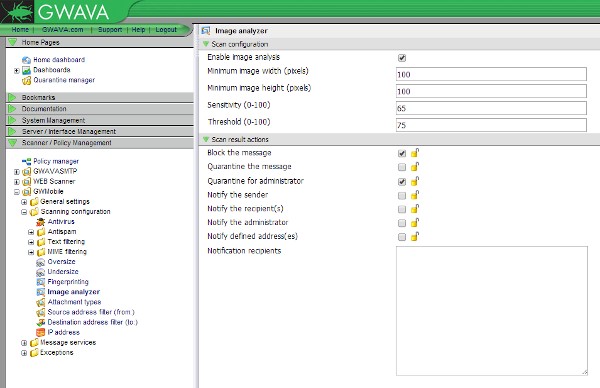Go to Home in top navigation
Screen dimensions: 600x388
tap(20, 30)
